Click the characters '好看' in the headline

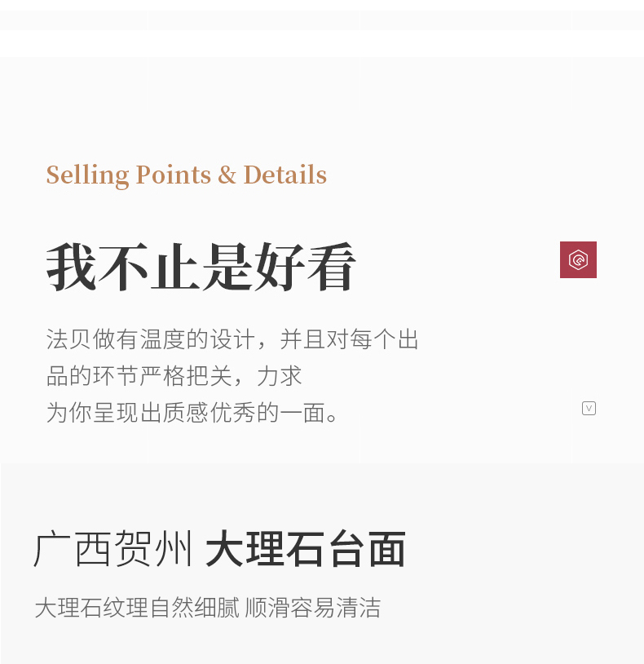click(x=305, y=267)
